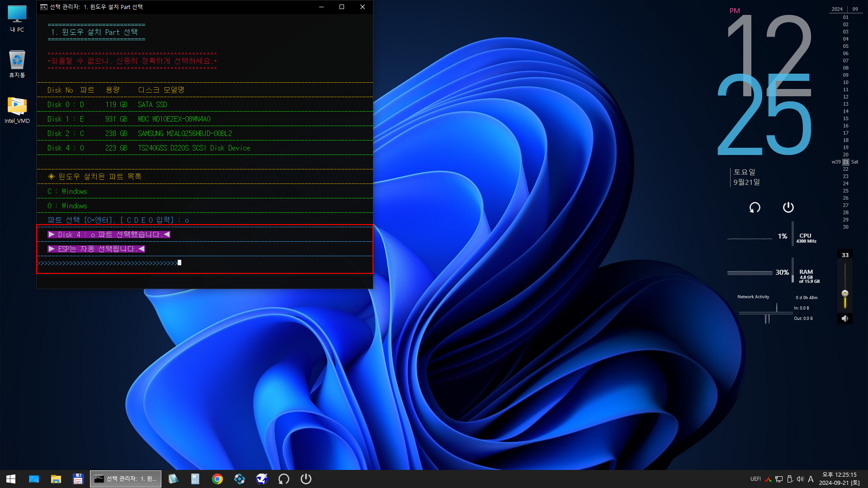Screen dimensions: 868x488
Task: Open the Intel_VMD folder icon
Action: [x=17, y=110]
